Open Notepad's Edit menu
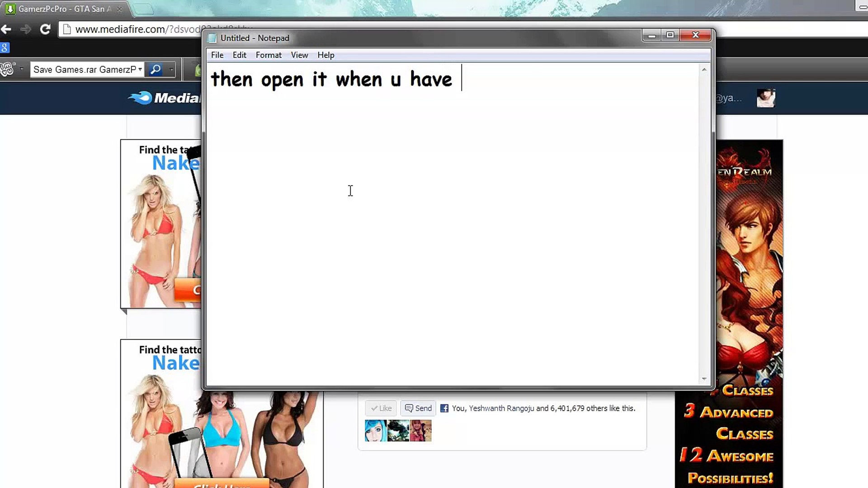Image resolution: width=868 pixels, height=488 pixels. click(x=239, y=55)
